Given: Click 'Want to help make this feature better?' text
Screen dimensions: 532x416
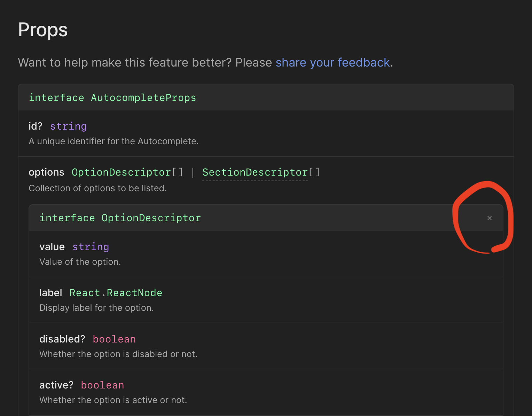Looking at the screenshot, I should (125, 63).
